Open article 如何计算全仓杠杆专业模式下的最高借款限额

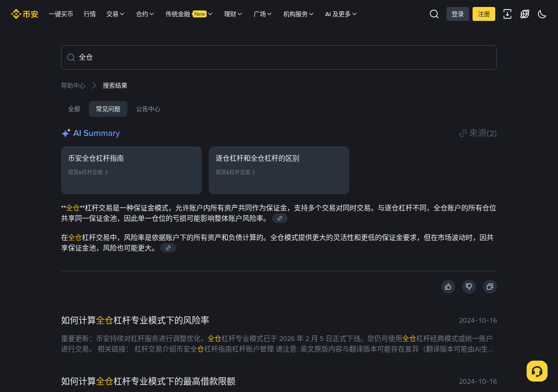pos(148,381)
